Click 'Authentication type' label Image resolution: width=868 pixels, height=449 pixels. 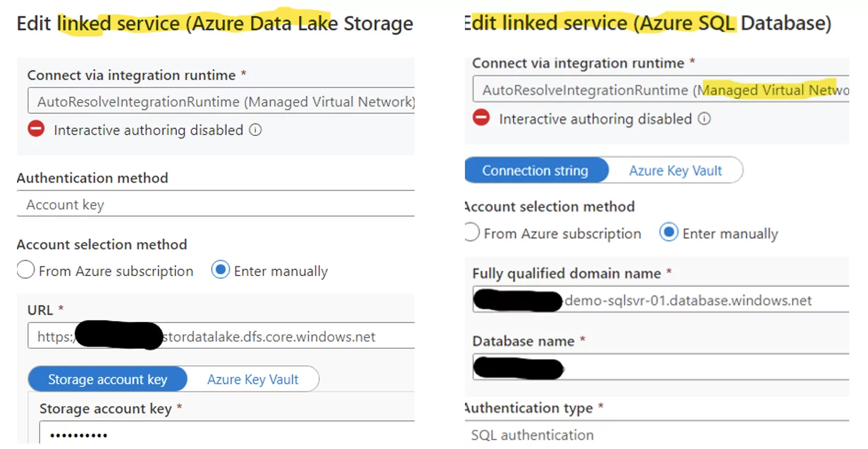529,408
